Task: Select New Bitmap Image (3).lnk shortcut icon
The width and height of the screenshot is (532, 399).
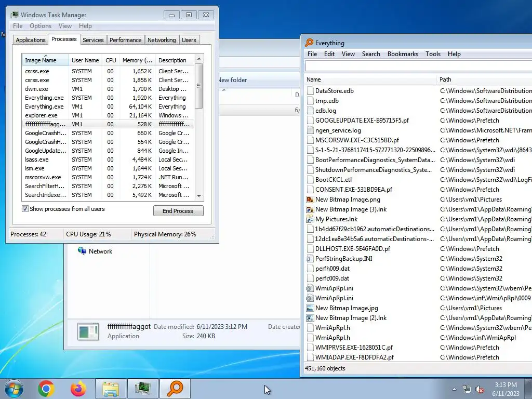Action: [310, 209]
